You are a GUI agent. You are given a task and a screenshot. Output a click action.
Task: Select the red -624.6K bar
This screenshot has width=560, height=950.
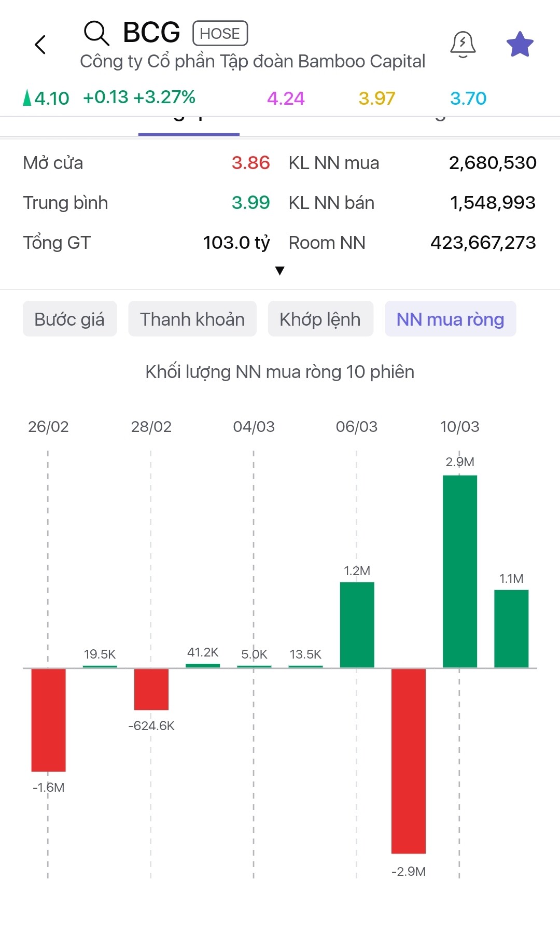[151, 689]
